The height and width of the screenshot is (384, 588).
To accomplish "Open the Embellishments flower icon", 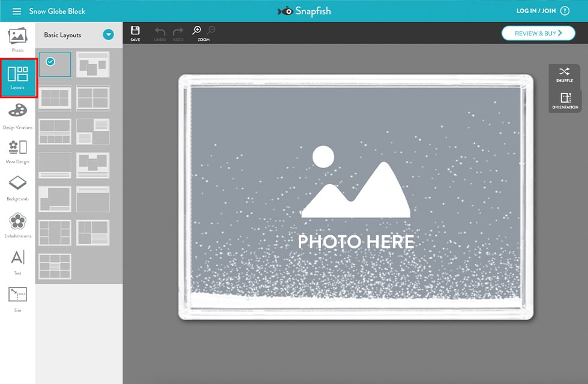I will pos(17,224).
